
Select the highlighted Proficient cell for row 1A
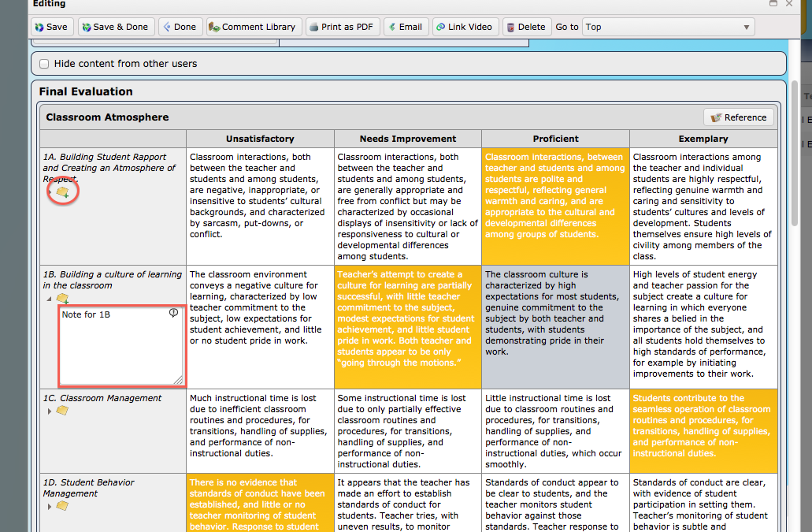pyautogui.click(x=556, y=206)
